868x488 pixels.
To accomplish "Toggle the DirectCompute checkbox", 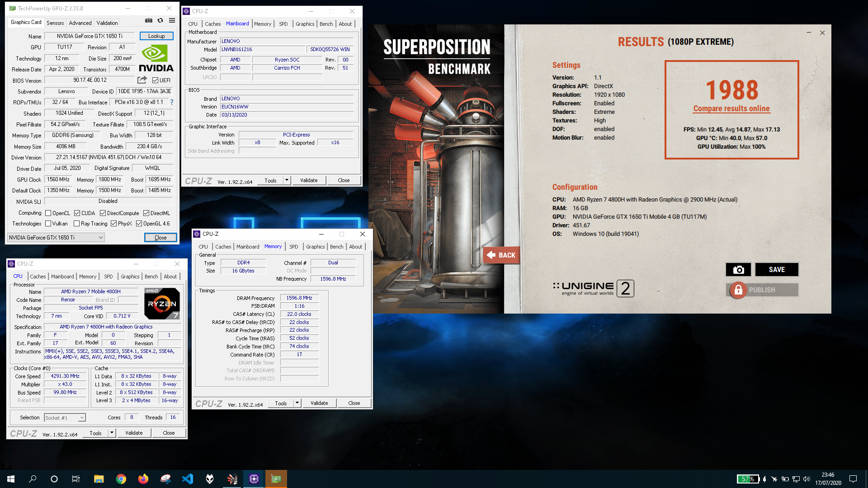I will click(103, 213).
